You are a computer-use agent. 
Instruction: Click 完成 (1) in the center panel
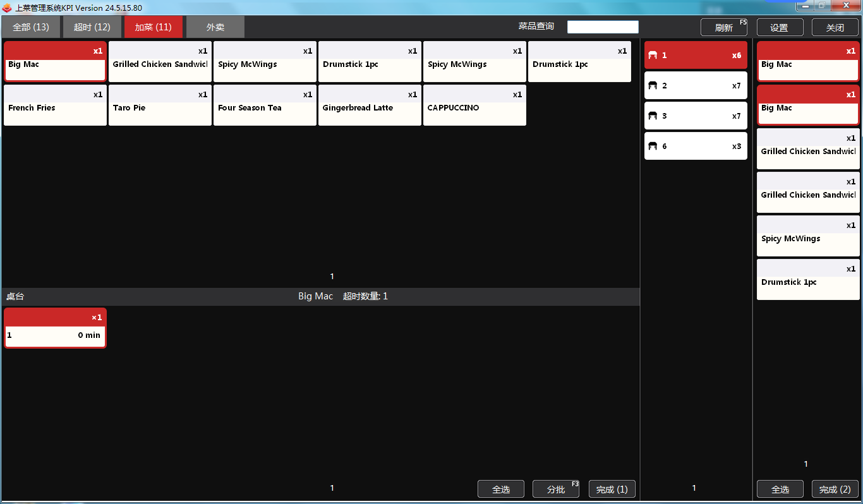[x=612, y=489]
